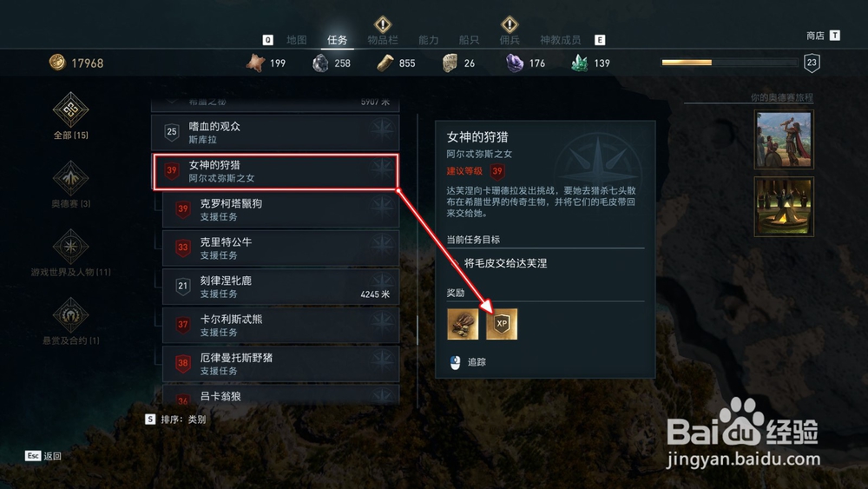868x489 pixels.
Task: Click the drachmae coin icon showing 17968
Action: (x=57, y=63)
